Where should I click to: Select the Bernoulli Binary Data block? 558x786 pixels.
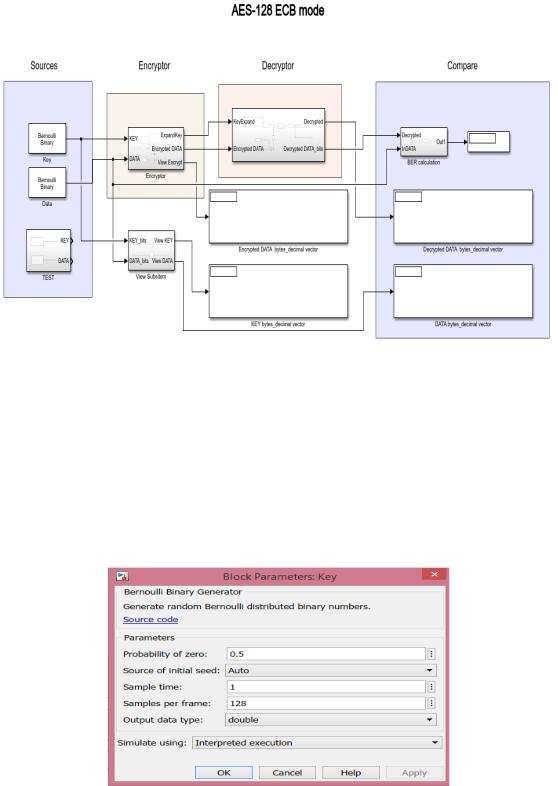(x=47, y=183)
